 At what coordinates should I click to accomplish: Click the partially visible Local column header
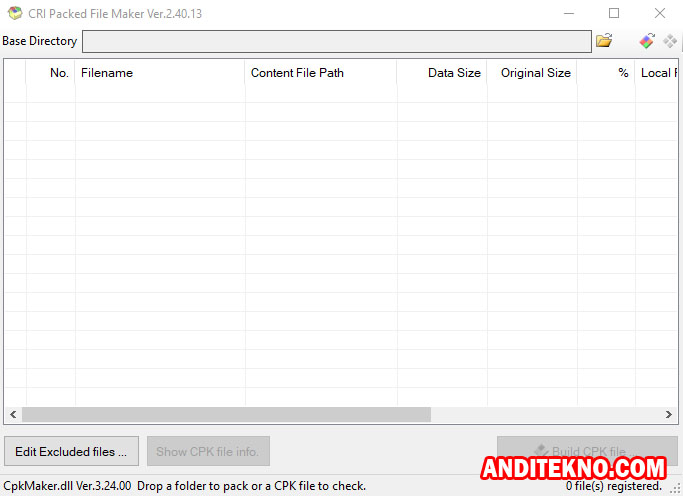click(x=656, y=73)
